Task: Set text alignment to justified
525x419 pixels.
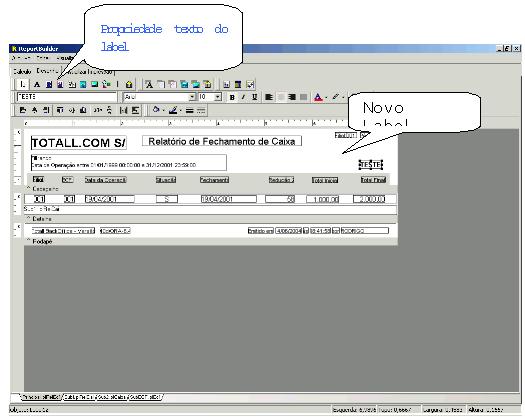Action: click(304, 97)
